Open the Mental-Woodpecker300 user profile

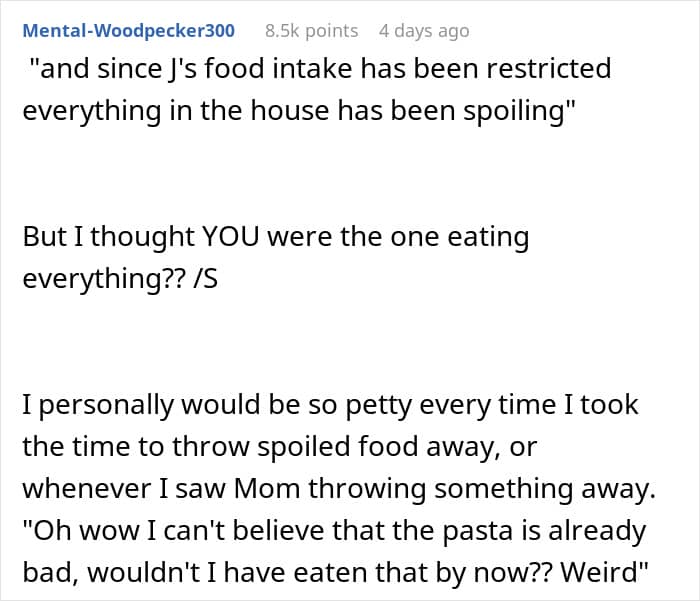128,31
